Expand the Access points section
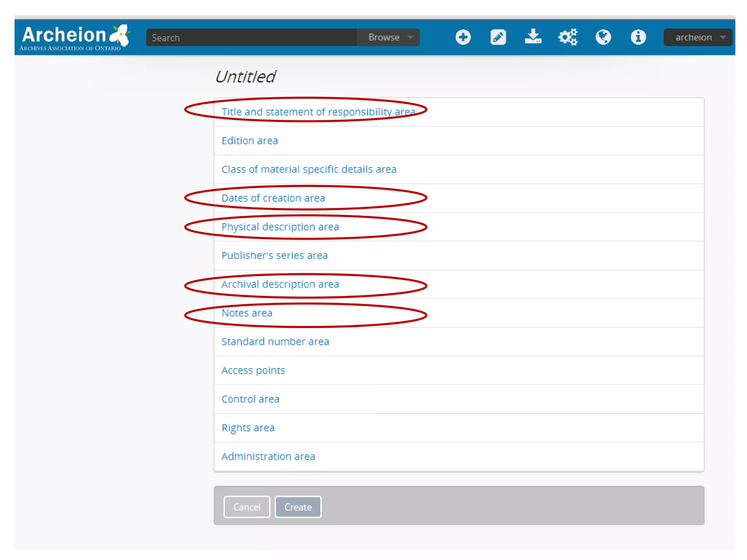Image resolution: width=747 pixels, height=560 pixels. click(253, 370)
